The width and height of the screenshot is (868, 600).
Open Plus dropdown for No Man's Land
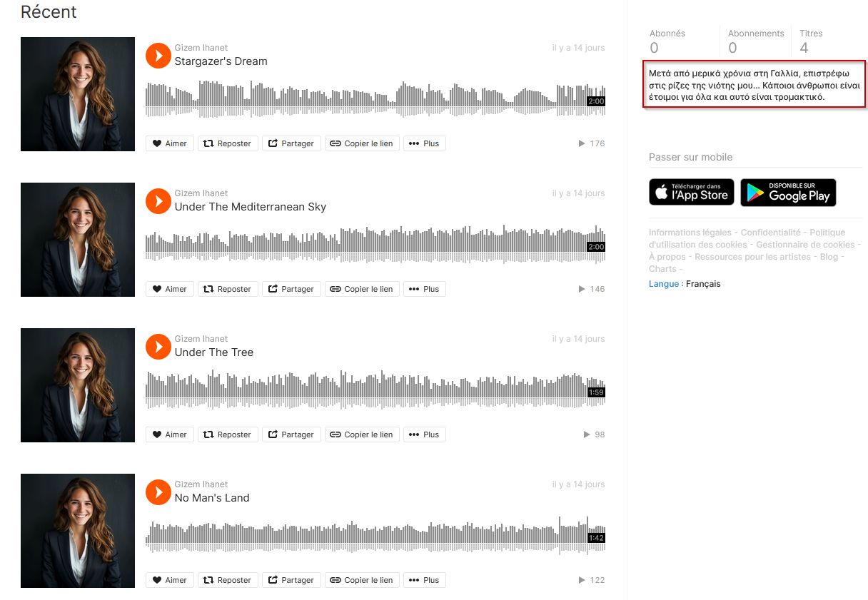click(425, 580)
